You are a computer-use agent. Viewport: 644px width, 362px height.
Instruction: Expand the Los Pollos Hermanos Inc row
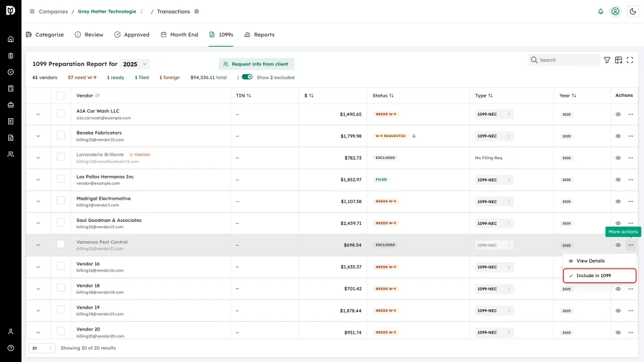(x=38, y=180)
